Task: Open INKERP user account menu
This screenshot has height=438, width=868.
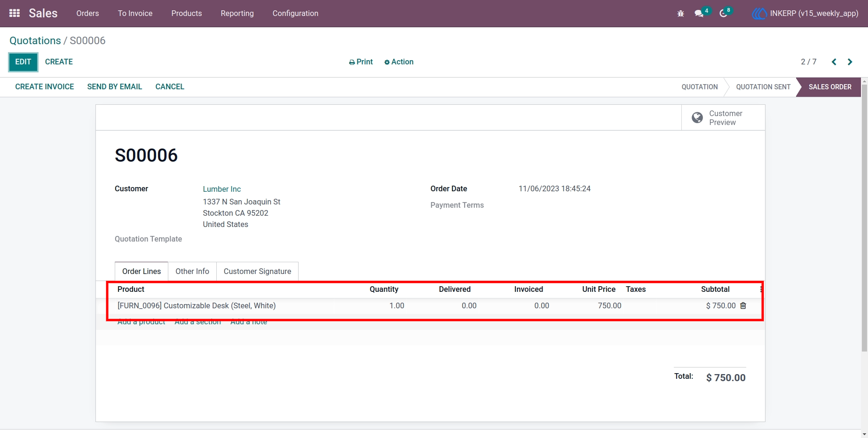Action: click(x=805, y=14)
